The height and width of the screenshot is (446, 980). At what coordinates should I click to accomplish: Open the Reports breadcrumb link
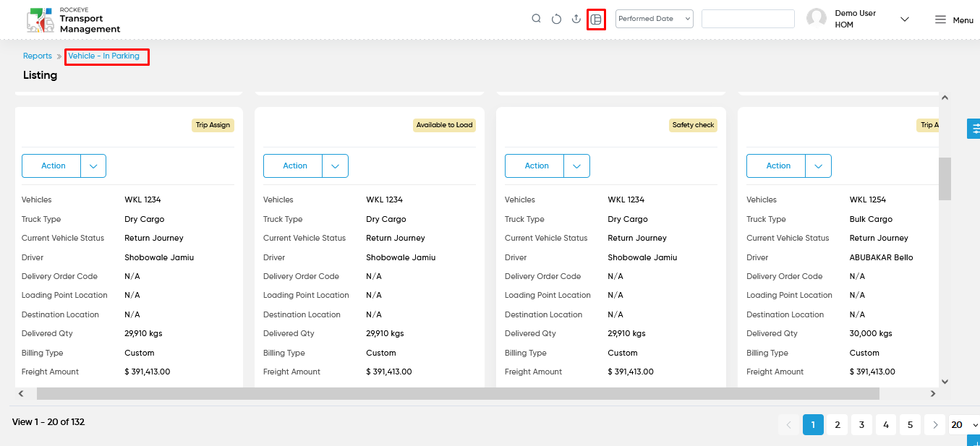[38, 56]
